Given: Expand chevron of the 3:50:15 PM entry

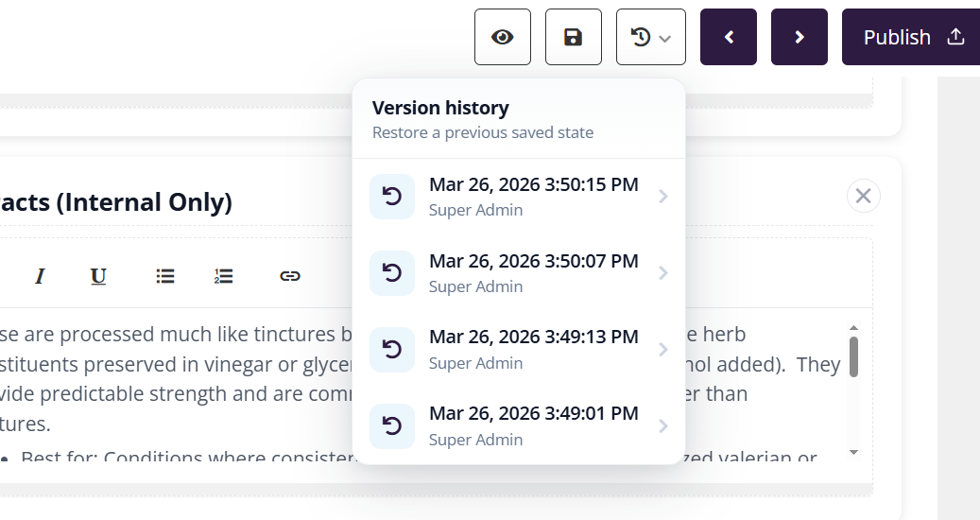Looking at the screenshot, I should [x=663, y=197].
